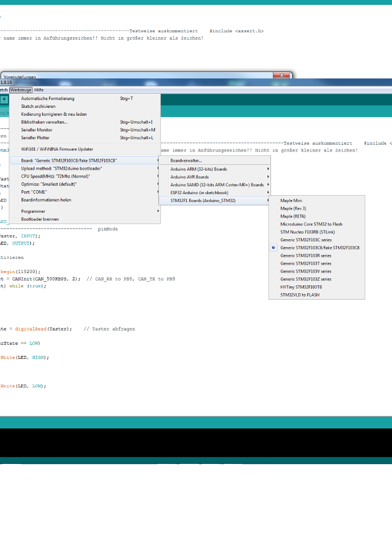Expand the Optimize: Smallest (default) submenu
This screenshot has height=555, width=392.
coord(85,184)
